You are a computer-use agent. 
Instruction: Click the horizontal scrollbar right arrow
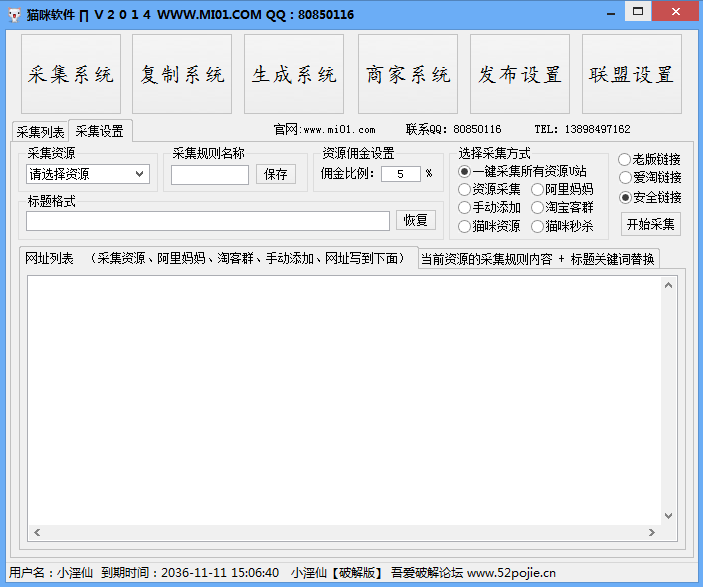point(654,532)
